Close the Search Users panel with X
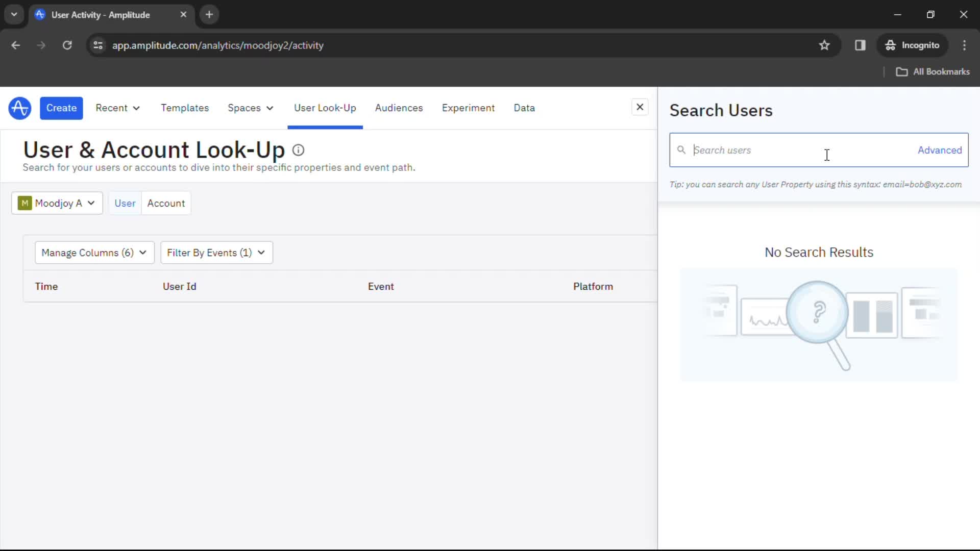Screen dimensions: 980x551 [x=640, y=107]
